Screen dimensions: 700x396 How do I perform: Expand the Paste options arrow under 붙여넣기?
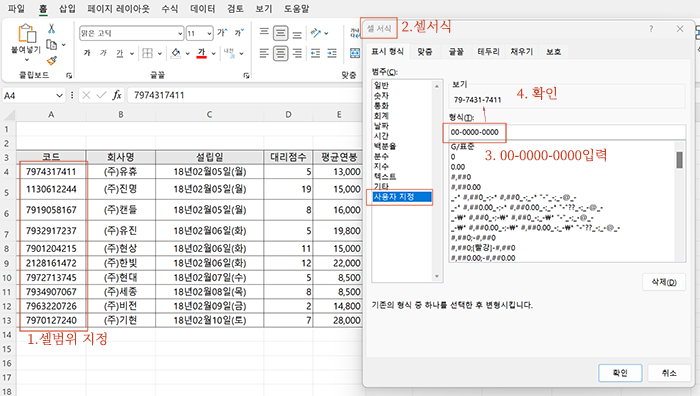26,60
